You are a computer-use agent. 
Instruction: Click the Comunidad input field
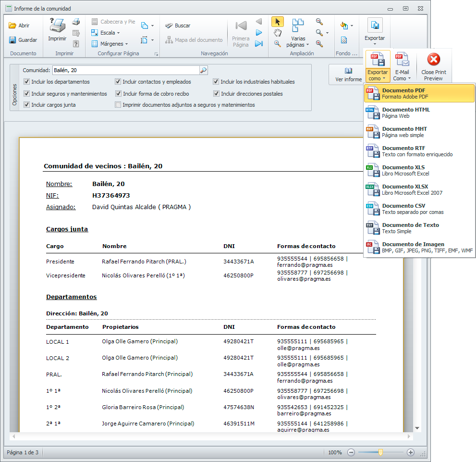tap(125, 70)
